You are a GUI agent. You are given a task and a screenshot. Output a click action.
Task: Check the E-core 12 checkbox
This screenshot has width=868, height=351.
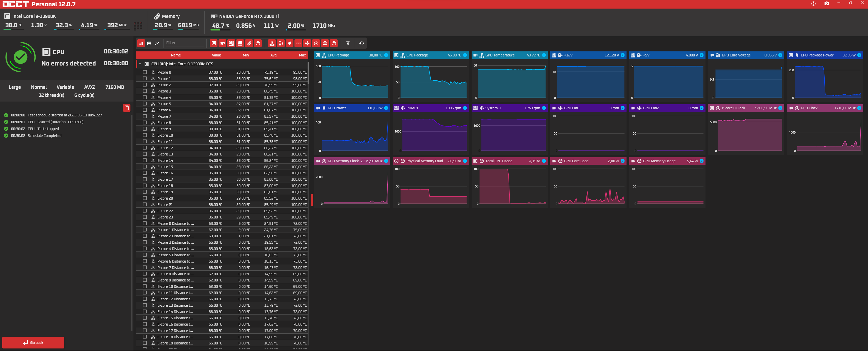click(145, 148)
